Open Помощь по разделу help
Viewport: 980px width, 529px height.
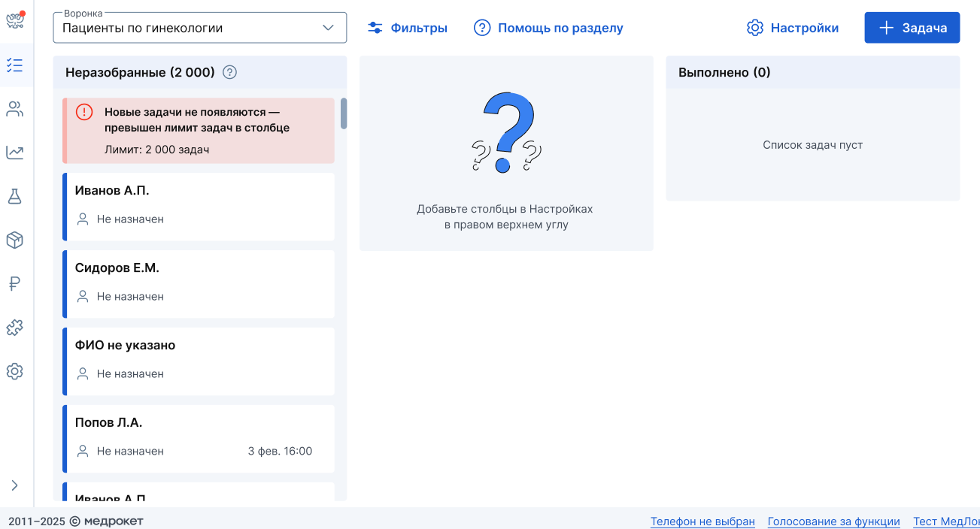click(548, 28)
